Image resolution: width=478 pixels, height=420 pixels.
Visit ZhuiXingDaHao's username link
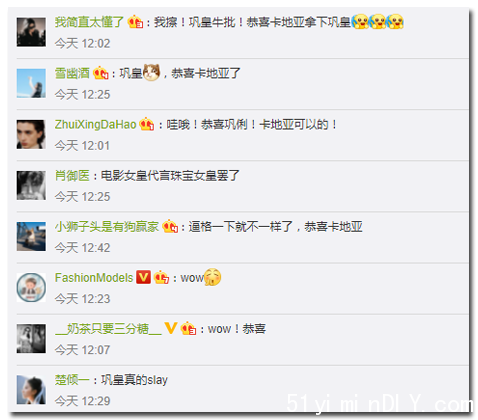(96, 125)
